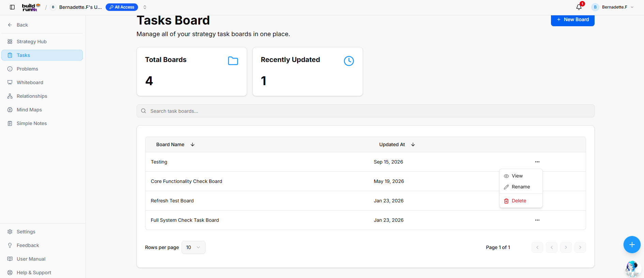Open Strategy Hub in the sidebar
This screenshot has height=278, width=644.
click(x=42, y=42)
